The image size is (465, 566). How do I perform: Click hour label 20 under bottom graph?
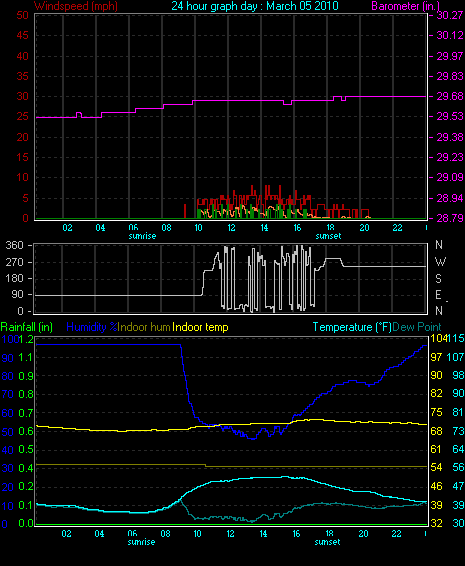click(x=363, y=534)
